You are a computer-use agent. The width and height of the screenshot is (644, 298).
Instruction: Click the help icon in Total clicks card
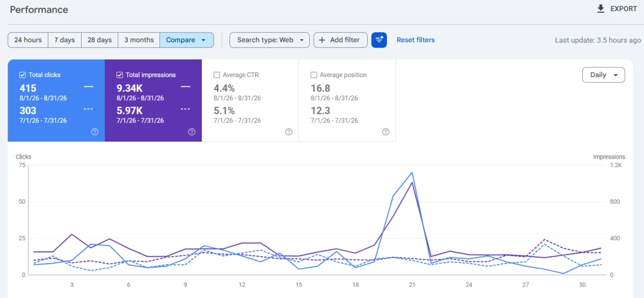coord(94,132)
